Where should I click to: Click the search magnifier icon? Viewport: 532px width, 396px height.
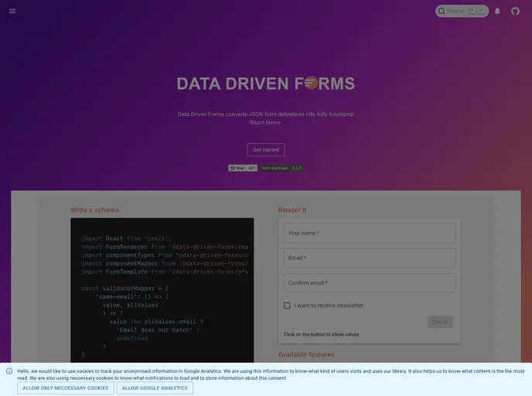(x=441, y=11)
